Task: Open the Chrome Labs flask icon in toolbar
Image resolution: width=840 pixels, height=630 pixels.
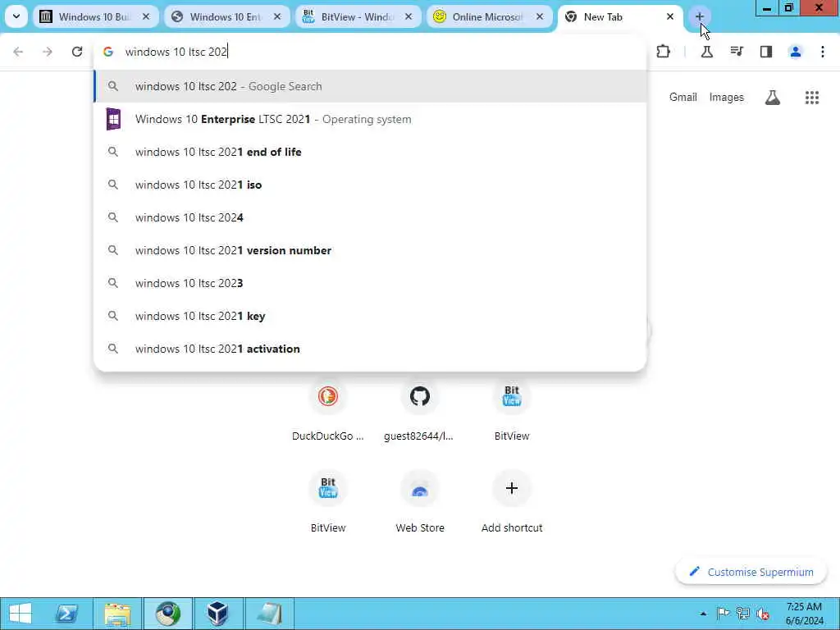Action: 706,52
